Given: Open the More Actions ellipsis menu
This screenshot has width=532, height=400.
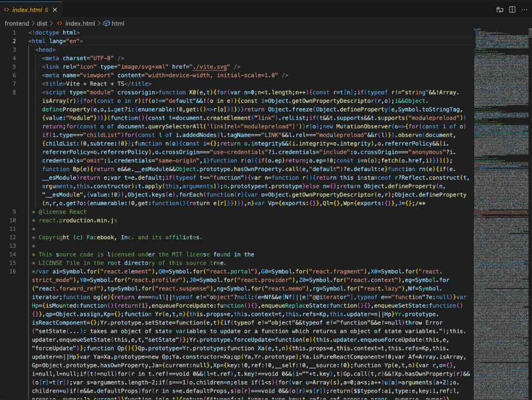Looking at the screenshot, I should (524, 10).
